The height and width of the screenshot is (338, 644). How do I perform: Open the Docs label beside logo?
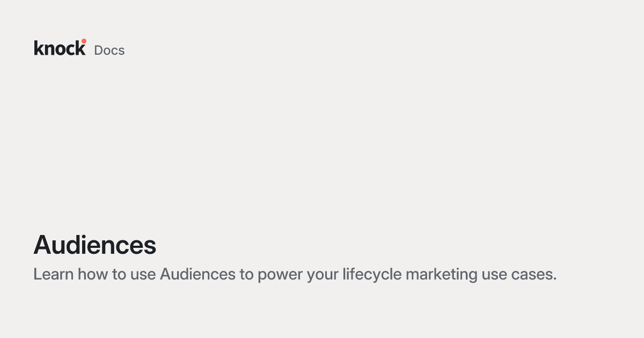[x=109, y=50]
